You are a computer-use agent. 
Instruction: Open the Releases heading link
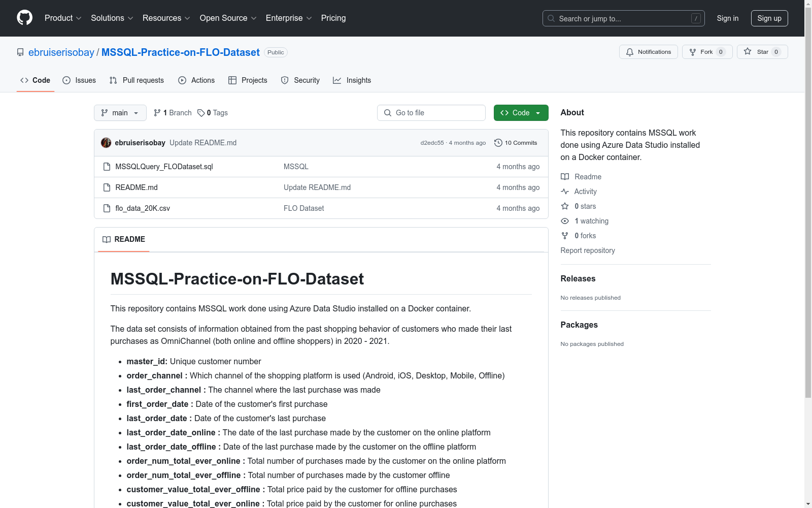point(578,278)
